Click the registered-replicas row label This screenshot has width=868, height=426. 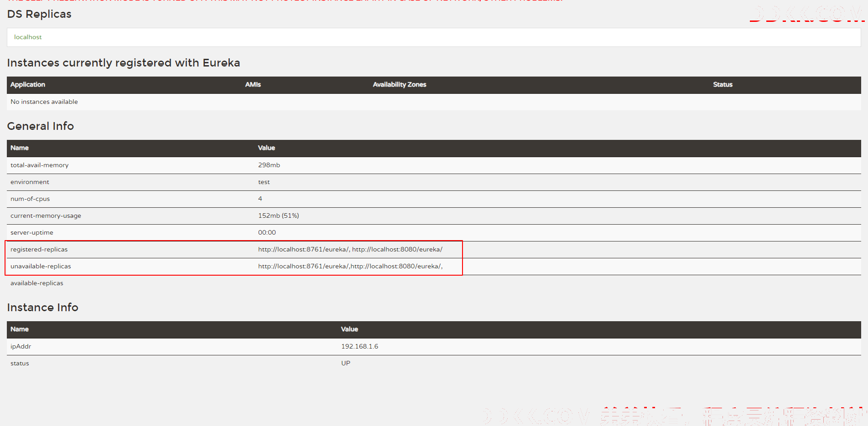[39, 250]
